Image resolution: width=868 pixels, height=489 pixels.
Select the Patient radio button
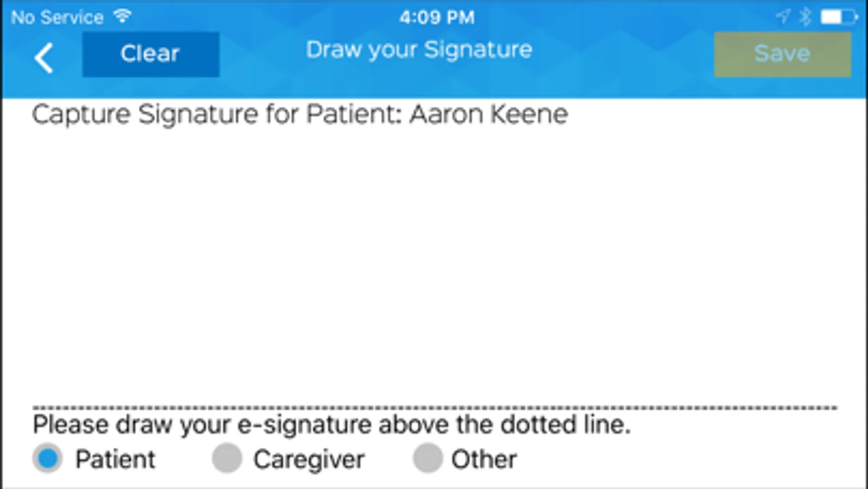point(48,459)
